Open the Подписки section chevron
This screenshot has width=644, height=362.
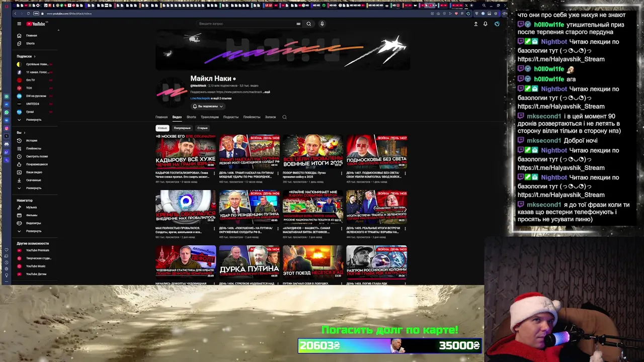pyautogui.click(x=35, y=56)
